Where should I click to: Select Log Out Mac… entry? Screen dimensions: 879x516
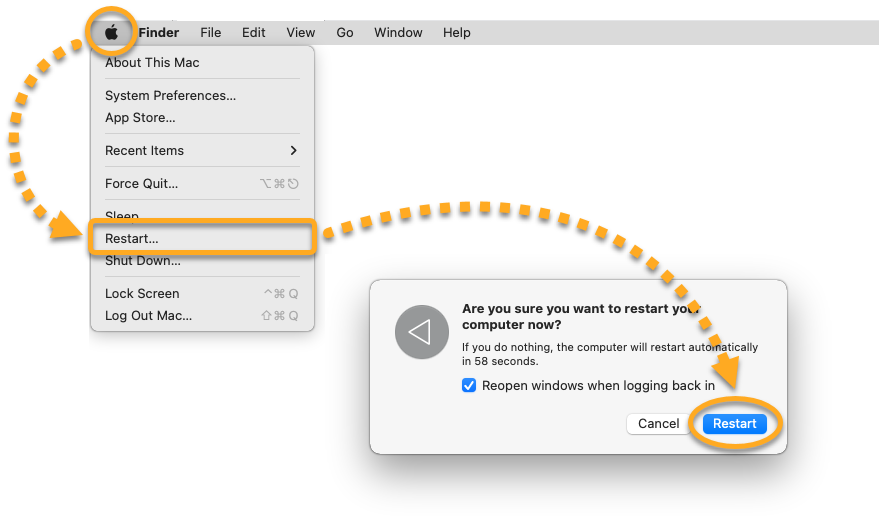tap(148, 316)
